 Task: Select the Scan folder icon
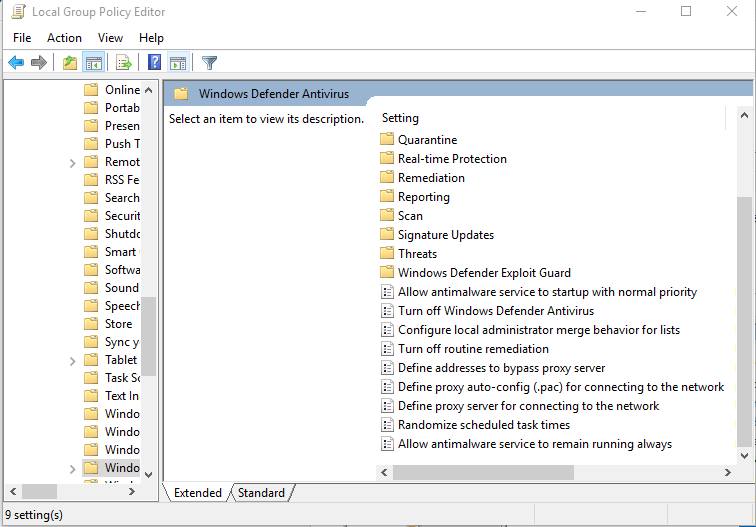(x=387, y=215)
